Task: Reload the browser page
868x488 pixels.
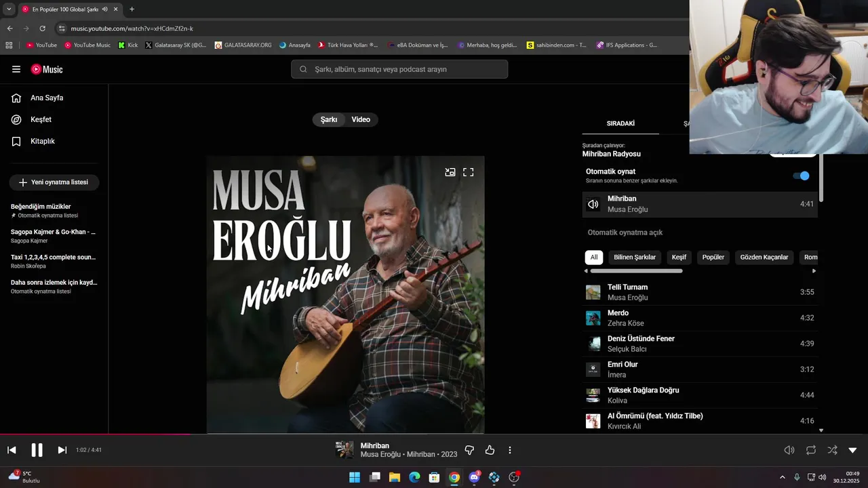Action: tap(42, 28)
